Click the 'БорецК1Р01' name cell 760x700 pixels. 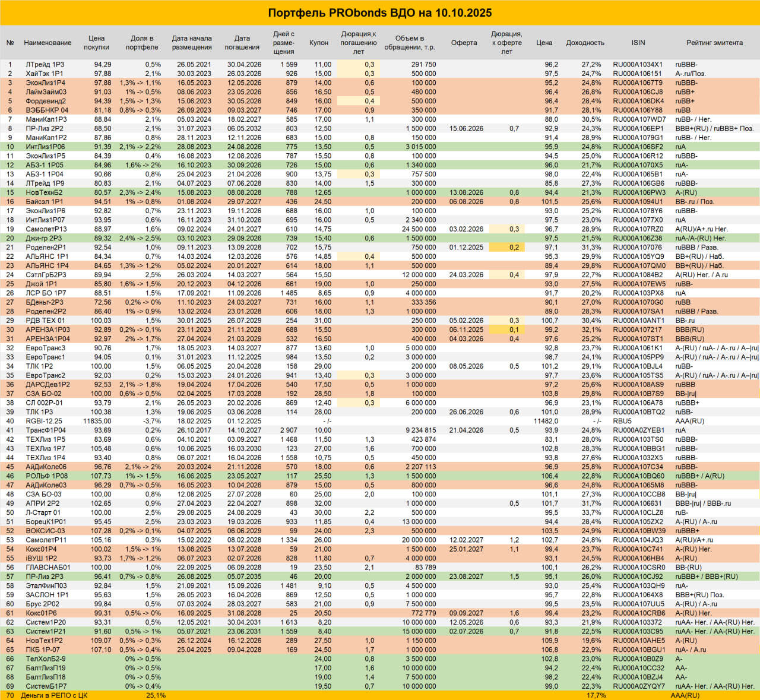tap(46, 522)
